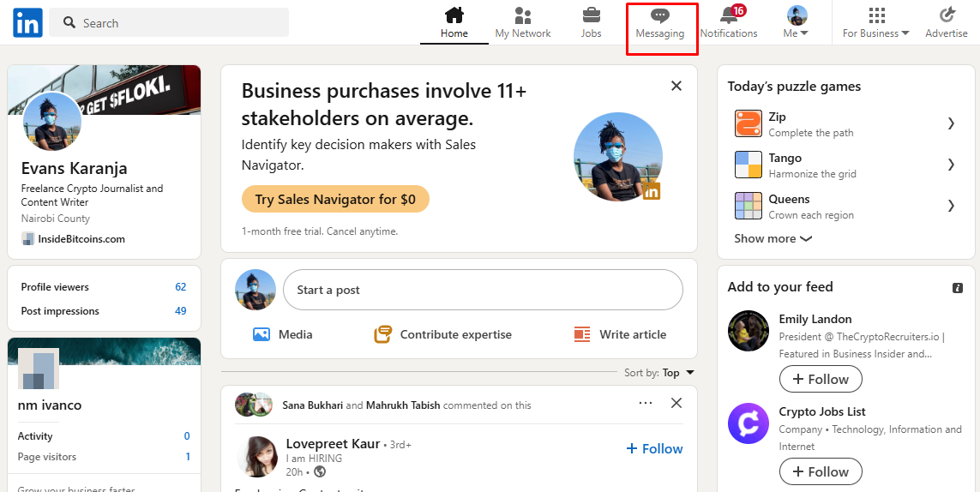Image resolution: width=980 pixels, height=492 pixels.
Task: Click the chevron next to Tango
Action: 951,165
